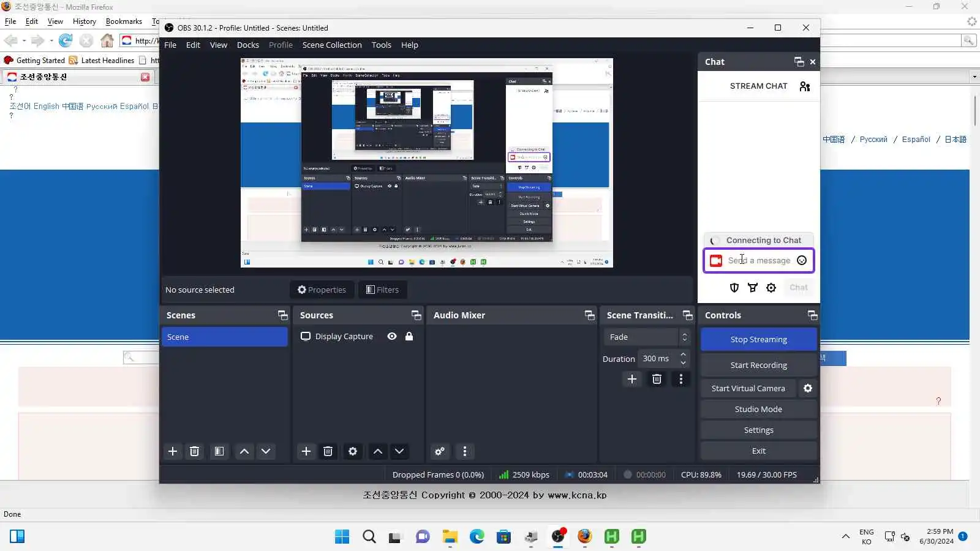Screen dimensions: 980x551
Task: Float the Sources dock
Action: click(416, 315)
